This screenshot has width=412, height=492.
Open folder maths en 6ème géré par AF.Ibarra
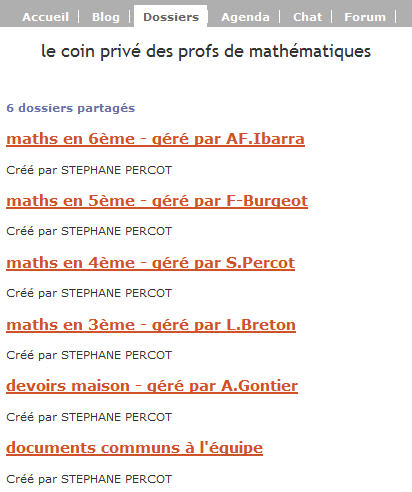tap(155, 139)
